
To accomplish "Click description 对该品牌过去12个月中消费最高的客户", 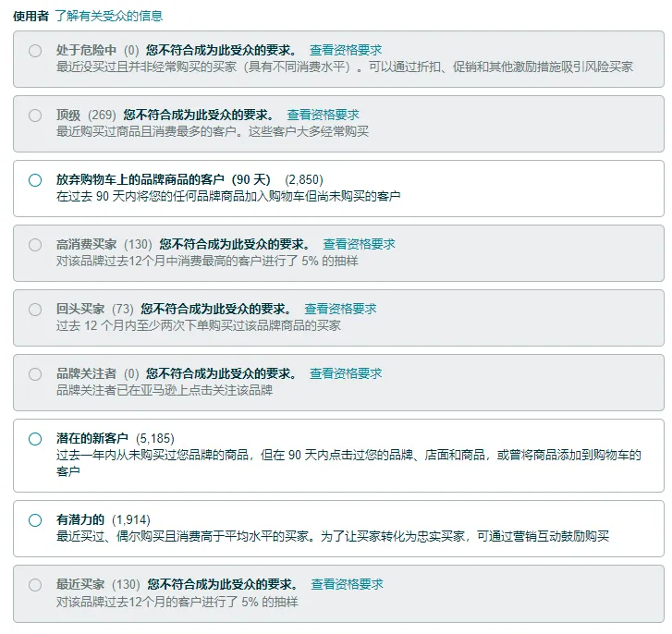I will pos(207,261).
